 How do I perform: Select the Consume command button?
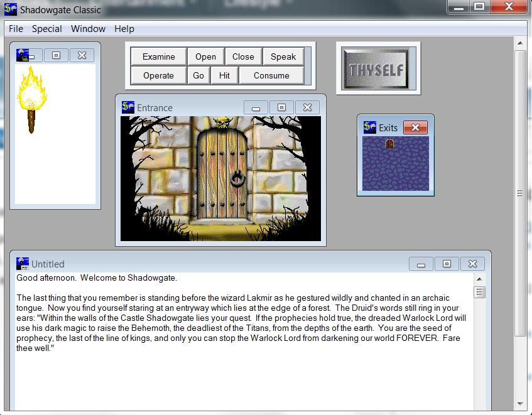coord(271,75)
